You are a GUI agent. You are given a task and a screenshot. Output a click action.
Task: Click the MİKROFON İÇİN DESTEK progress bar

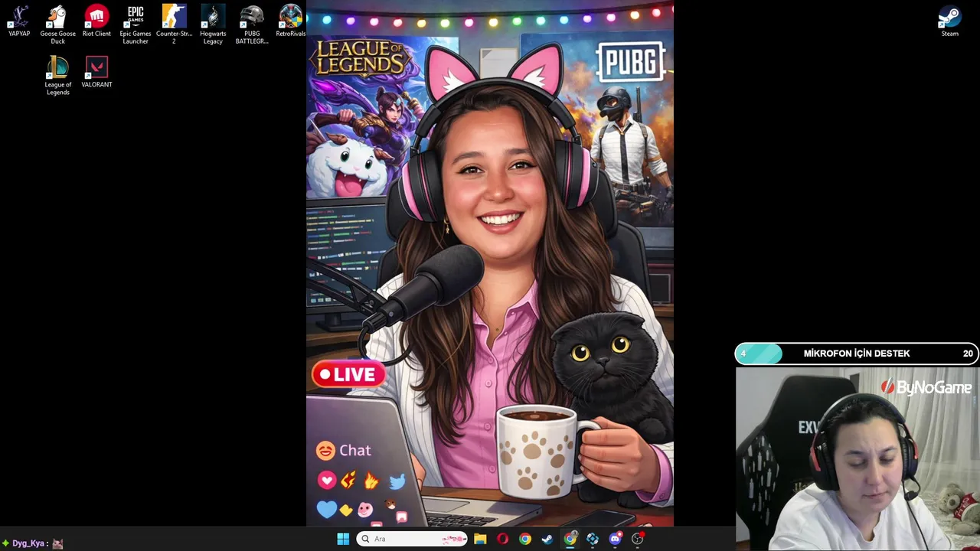857,354
